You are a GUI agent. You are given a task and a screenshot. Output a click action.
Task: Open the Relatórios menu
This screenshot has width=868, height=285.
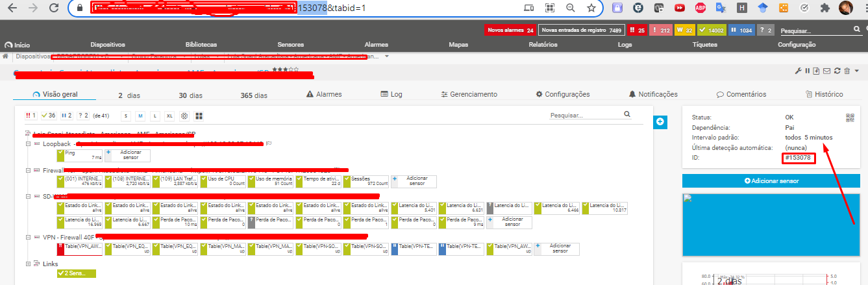tap(543, 45)
